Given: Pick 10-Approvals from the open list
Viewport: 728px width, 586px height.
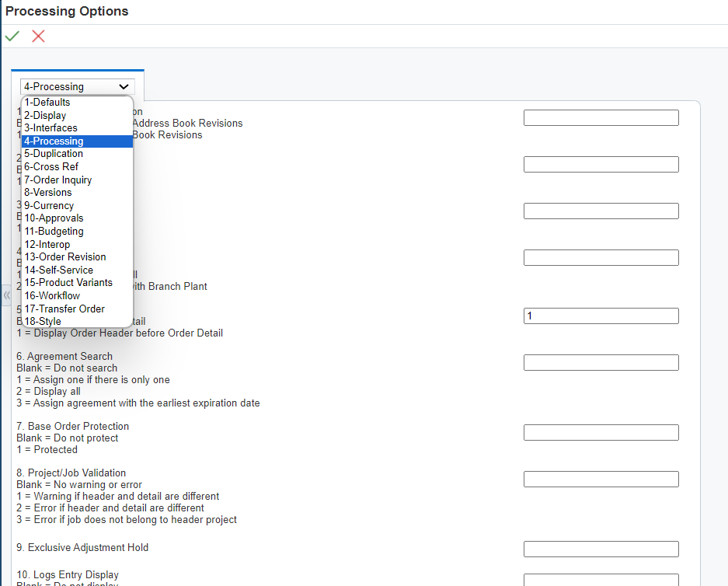Looking at the screenshot, I should click(x=54, y=218).
